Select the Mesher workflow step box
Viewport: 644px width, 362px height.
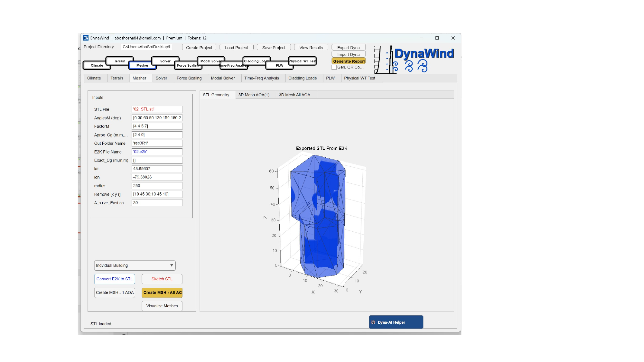(142, 65)
